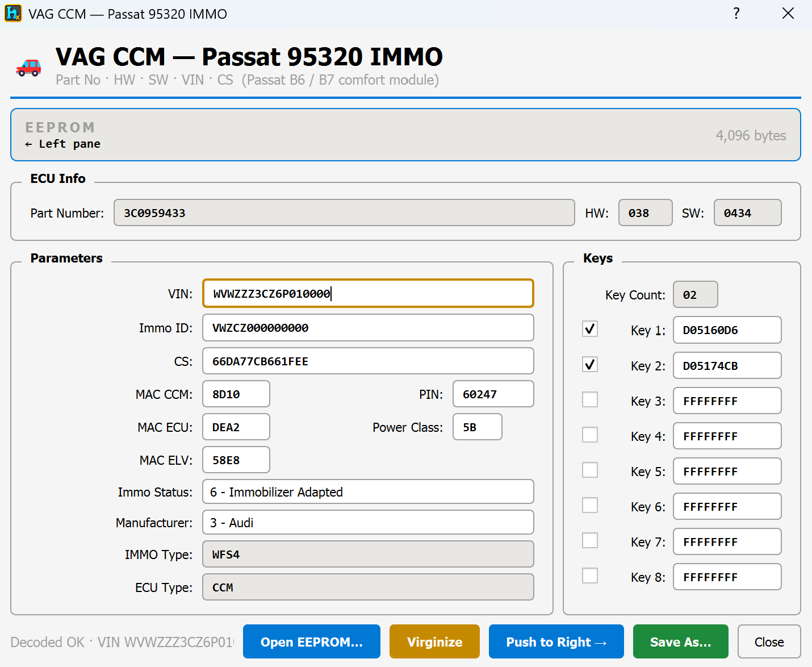Image resolution: width=812 pixels, height=667 pixels.
Task: Close the VAG CCM window
Action: click(788, 13)
